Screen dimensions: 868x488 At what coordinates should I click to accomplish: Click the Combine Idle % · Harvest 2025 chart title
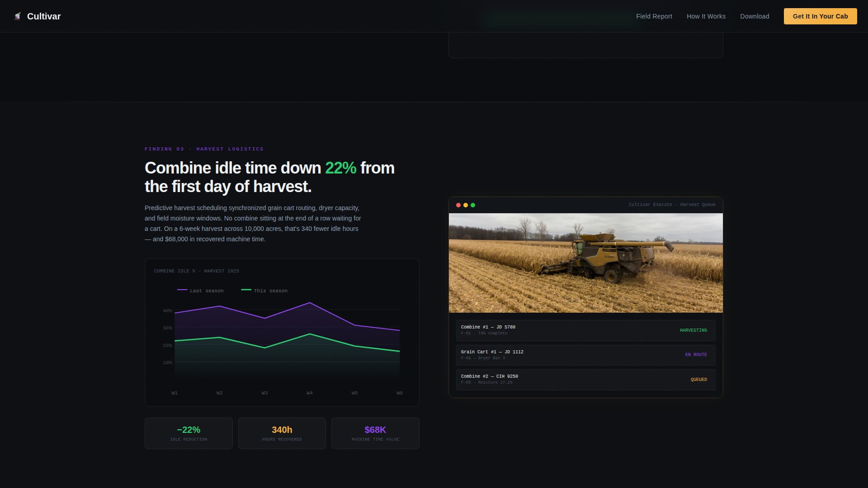click(x=197, y=271)
